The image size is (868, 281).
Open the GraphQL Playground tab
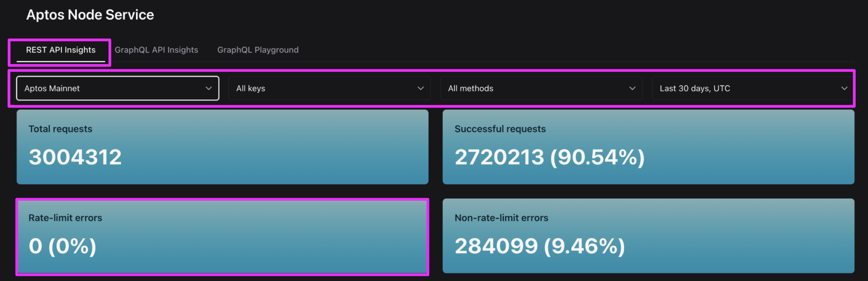(258, 50)
